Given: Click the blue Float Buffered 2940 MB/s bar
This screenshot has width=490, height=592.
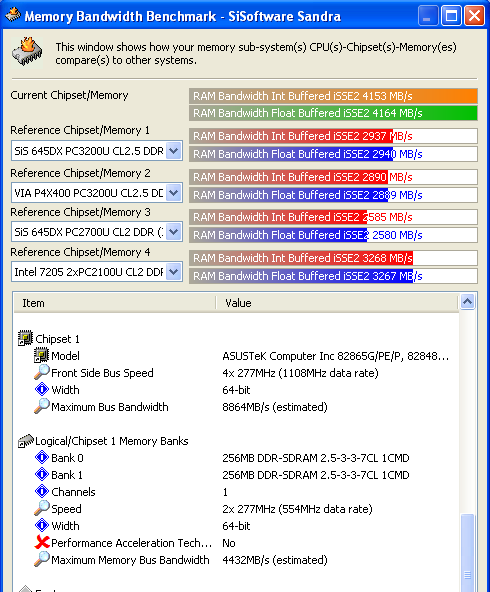Looking at the screenshot, I should coord(333,154).
